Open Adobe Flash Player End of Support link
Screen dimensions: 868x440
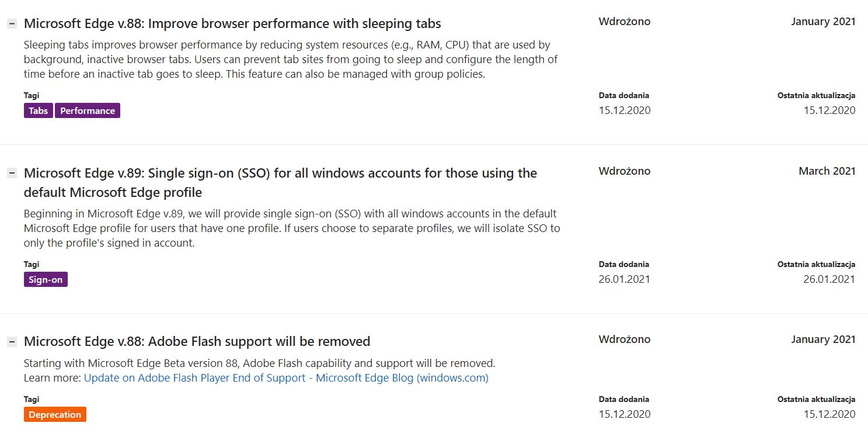coord(286,377)
